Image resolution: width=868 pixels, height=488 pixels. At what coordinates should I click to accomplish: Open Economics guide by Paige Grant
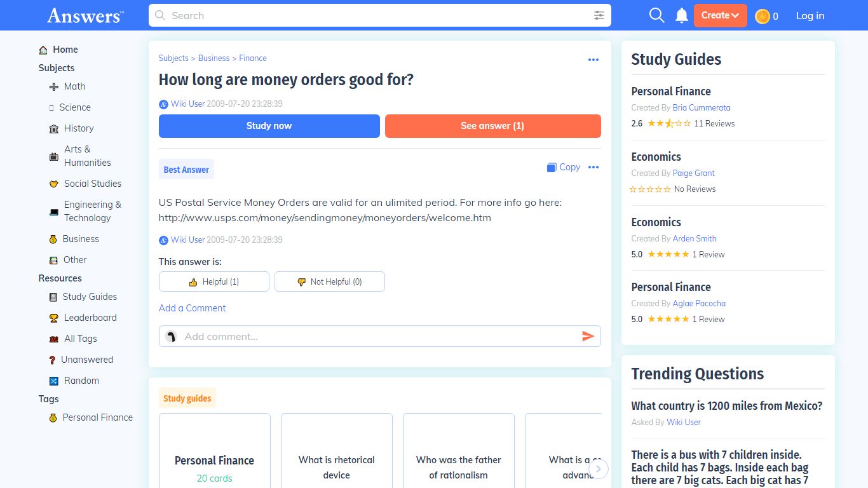click(656, 157)
